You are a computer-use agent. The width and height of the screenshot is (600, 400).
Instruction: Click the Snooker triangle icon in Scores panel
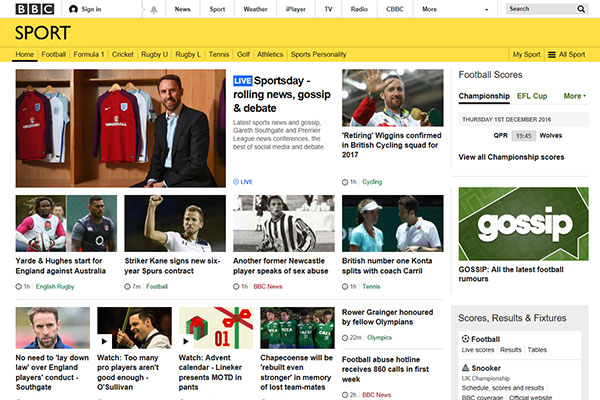[465, 368]
